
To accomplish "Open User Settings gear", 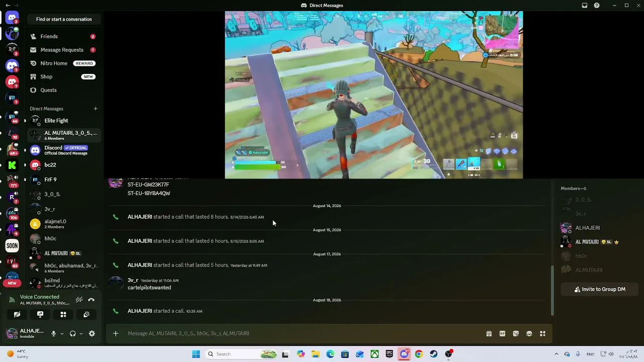I will coord(92,333).
